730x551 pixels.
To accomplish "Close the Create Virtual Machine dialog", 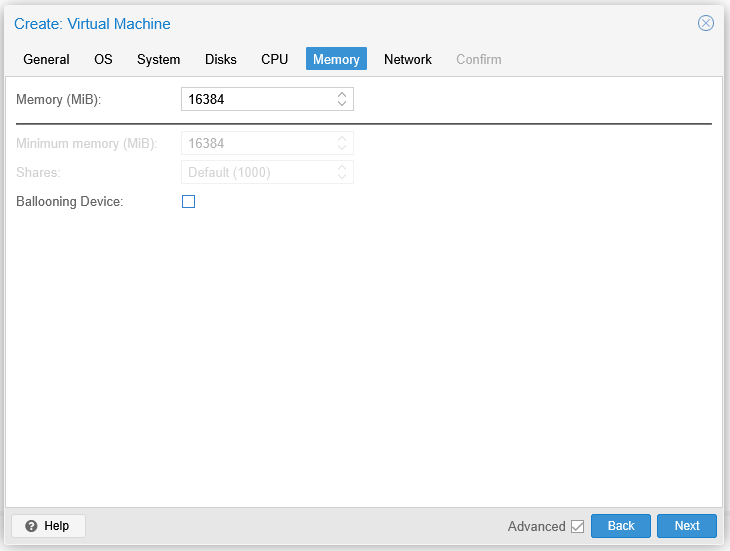I will 706,23.
